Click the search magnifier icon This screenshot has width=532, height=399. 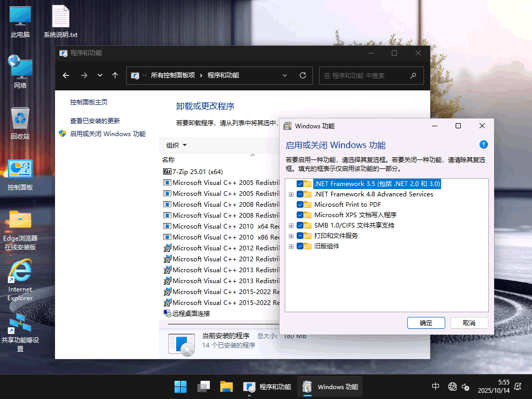point(413,75)
